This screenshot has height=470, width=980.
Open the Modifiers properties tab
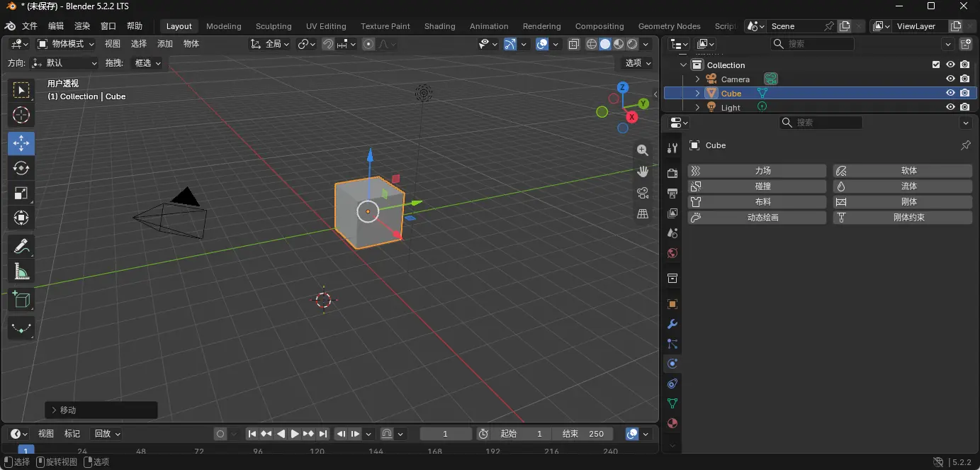[672, 324]
